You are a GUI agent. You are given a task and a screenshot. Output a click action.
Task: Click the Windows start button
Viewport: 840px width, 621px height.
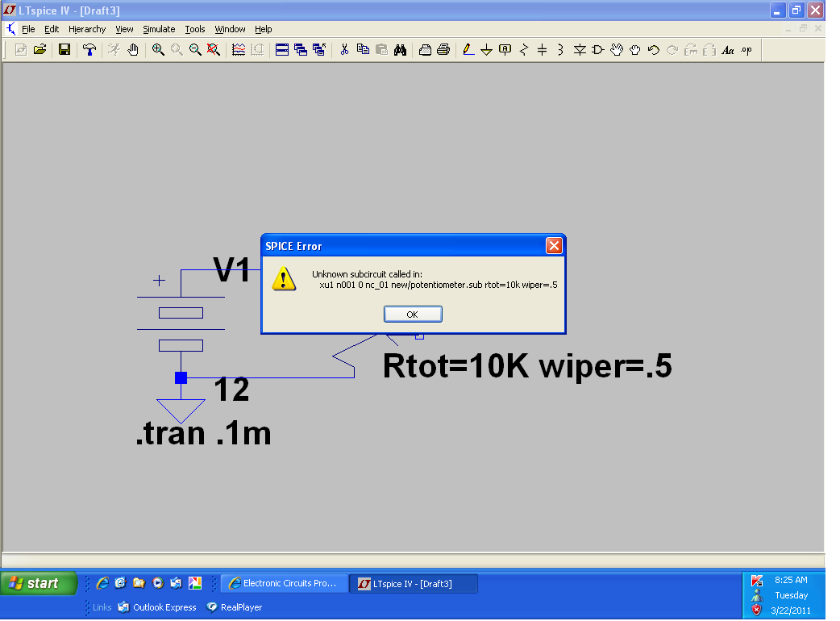tap(38, 583)
